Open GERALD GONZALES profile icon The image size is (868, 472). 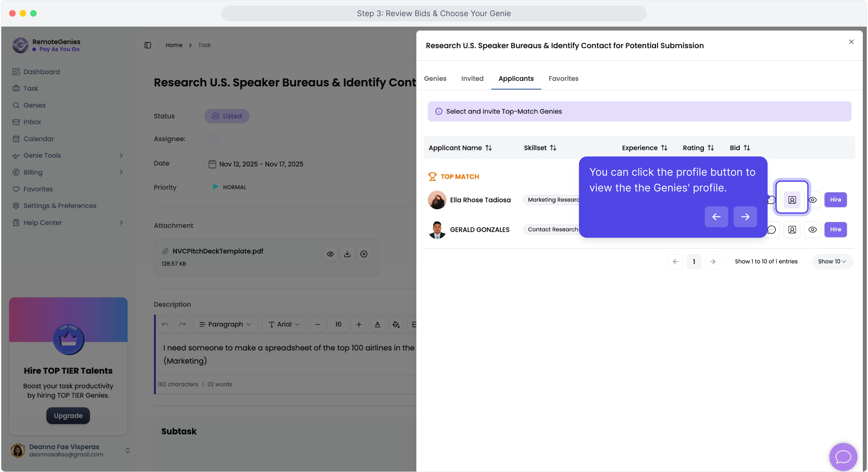792,230
